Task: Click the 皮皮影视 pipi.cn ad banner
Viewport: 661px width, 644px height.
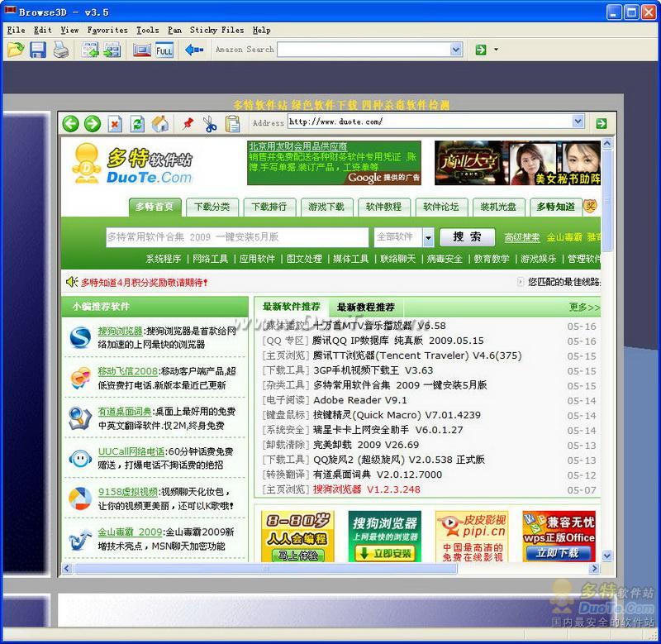Action: [471, 536]
